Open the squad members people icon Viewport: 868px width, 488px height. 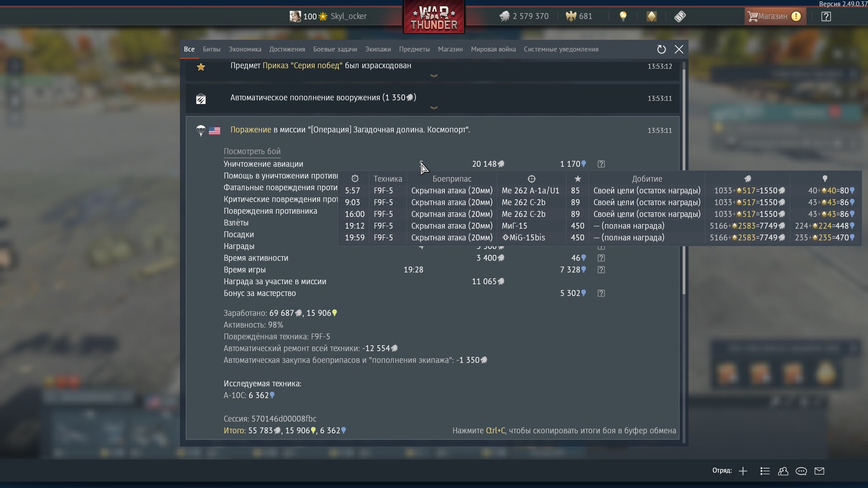[x=783, y=471]
